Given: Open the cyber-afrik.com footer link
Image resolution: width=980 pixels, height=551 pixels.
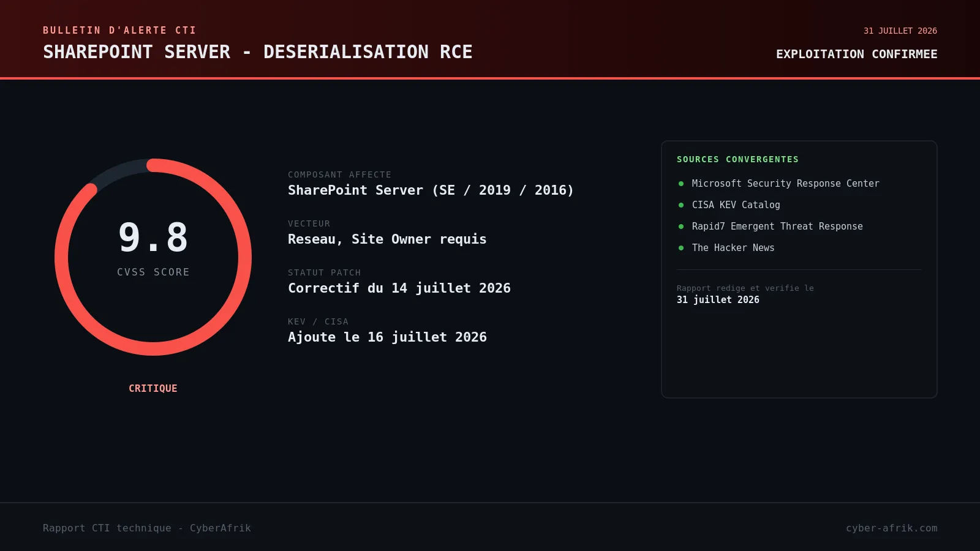Looking at the screenshot, I should (892, 528).
